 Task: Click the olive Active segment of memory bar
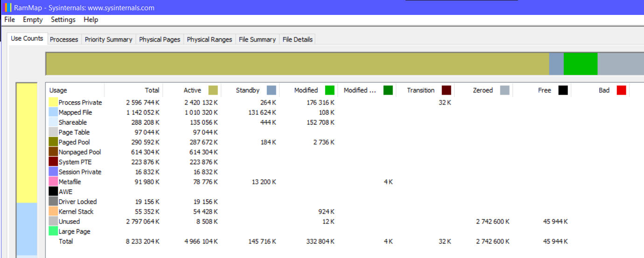pyautogui.click(x=298, y=64)
